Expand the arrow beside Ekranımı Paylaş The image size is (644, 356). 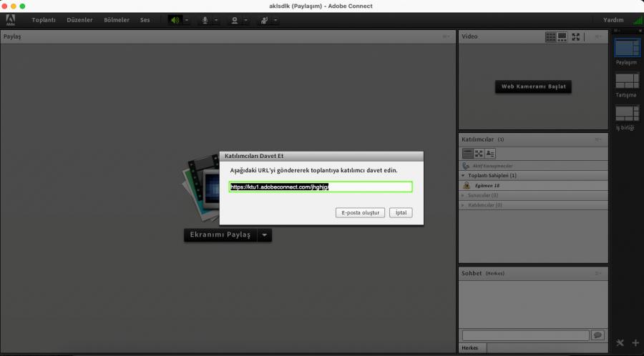[264, 234]
